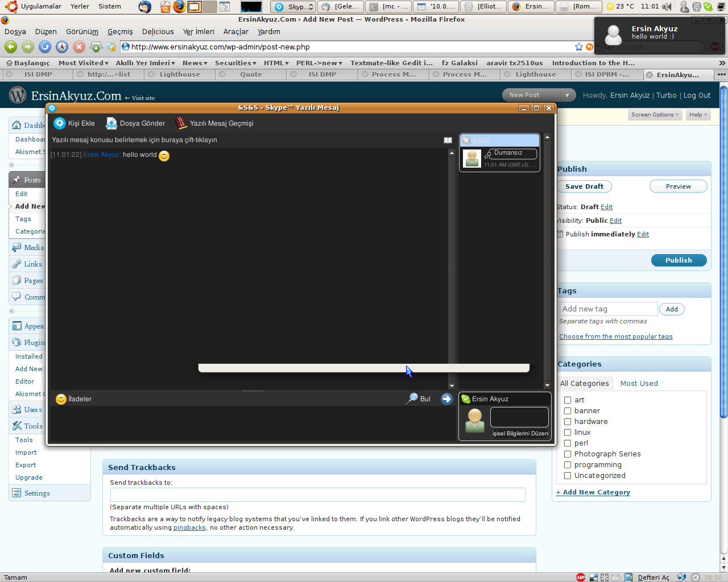Click the book icon beside chat topic
Viewport: 728px width, 582px height.
448,140
